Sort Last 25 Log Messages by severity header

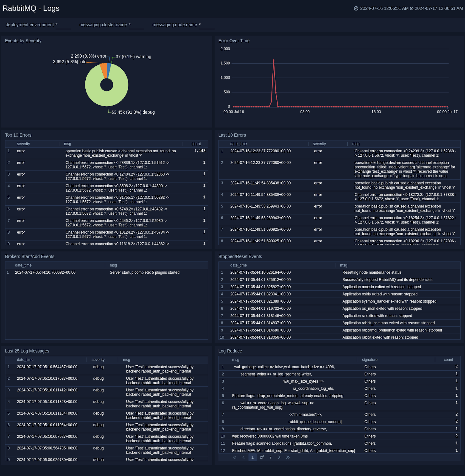pos(98,360)
